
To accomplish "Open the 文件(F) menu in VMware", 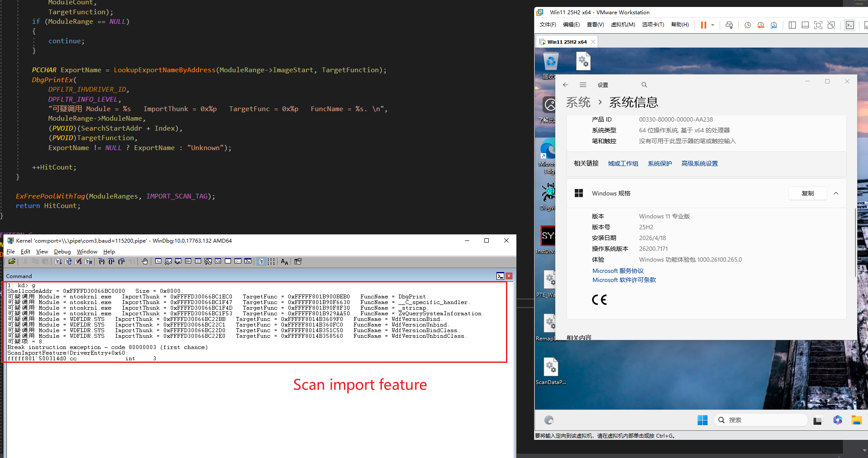I will (548, 25).
